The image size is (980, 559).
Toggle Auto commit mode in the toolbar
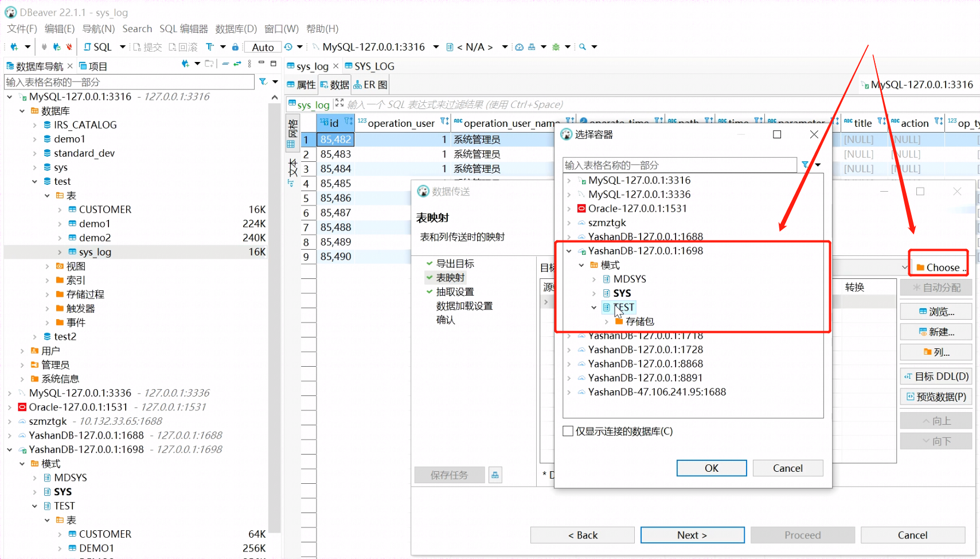[x=262, y=47]
